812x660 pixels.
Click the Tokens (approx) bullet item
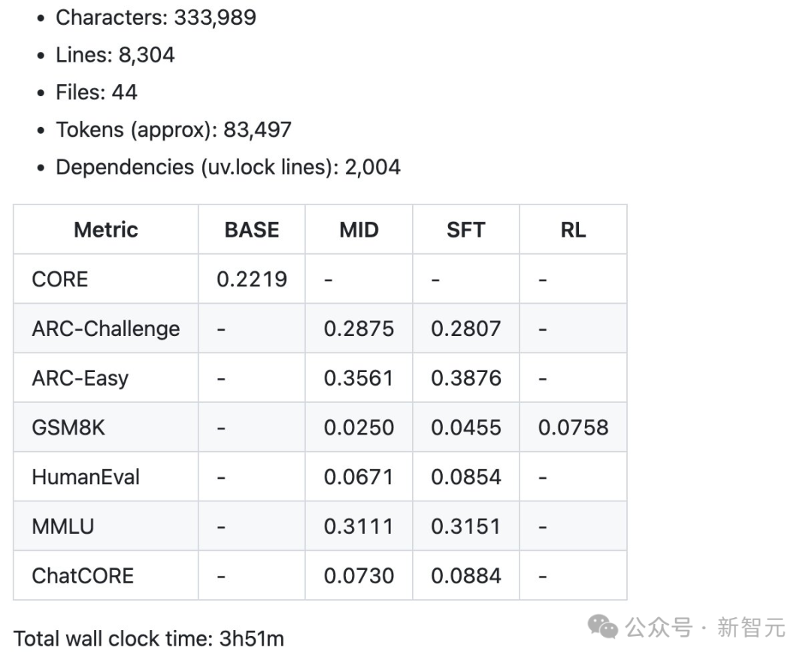(x=173, y=129)
